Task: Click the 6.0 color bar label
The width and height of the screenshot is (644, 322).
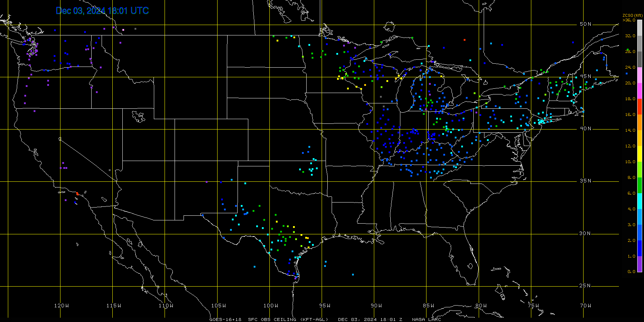Action: 631,193
